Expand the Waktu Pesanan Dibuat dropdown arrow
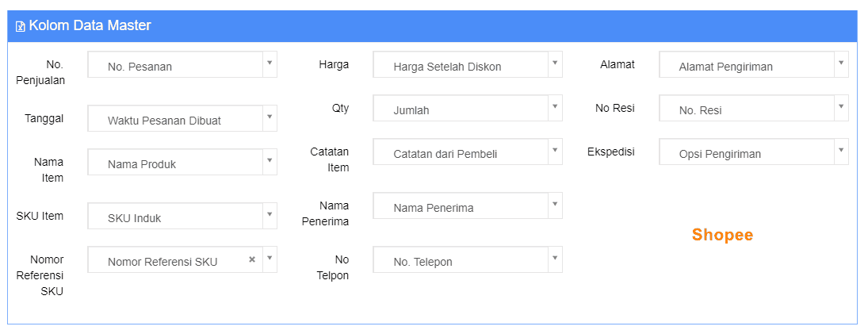The image size is (868, 334). tap(270, 117)
